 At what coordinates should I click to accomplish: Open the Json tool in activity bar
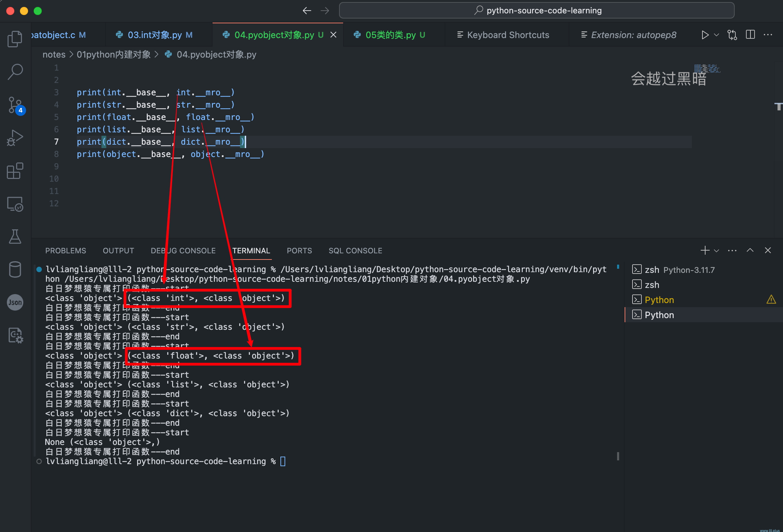[15, 302]
